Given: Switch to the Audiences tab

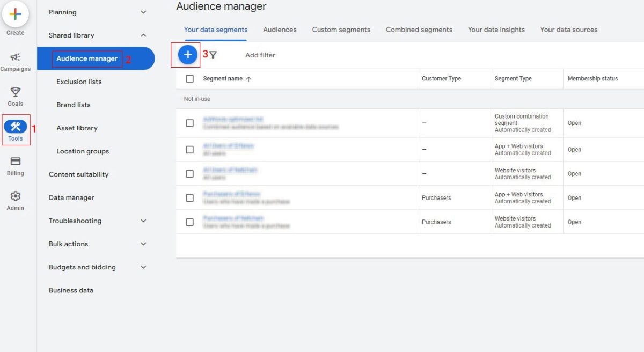Looking at the screenshot, I should [280, 30].
